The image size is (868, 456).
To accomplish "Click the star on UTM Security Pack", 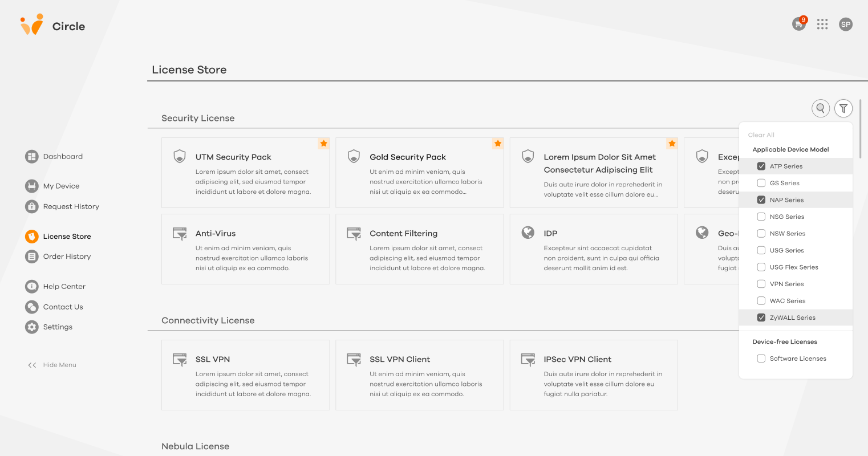I will pos(323,144).
